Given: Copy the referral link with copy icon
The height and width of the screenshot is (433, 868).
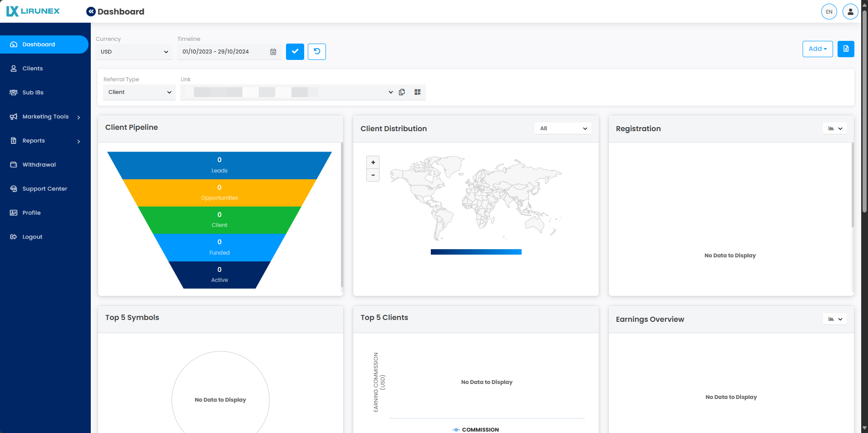Looking at the screenshot, I should pos(402,92).
